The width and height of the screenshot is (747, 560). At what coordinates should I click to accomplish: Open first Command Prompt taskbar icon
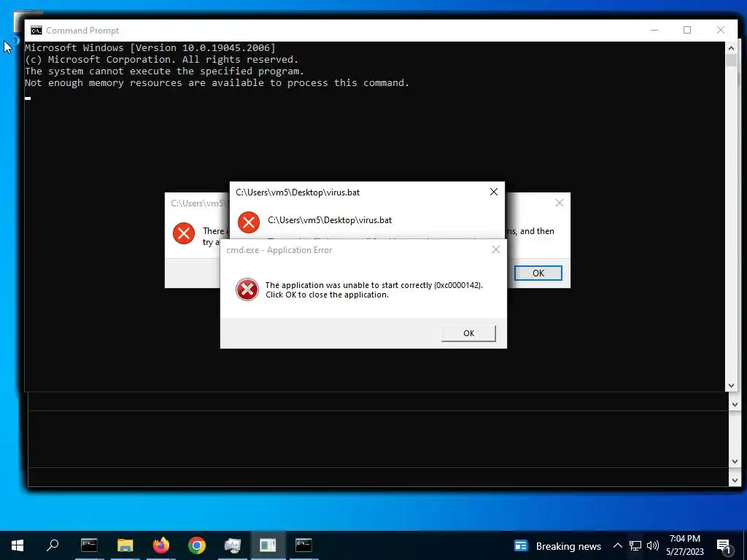pos(89,545)
